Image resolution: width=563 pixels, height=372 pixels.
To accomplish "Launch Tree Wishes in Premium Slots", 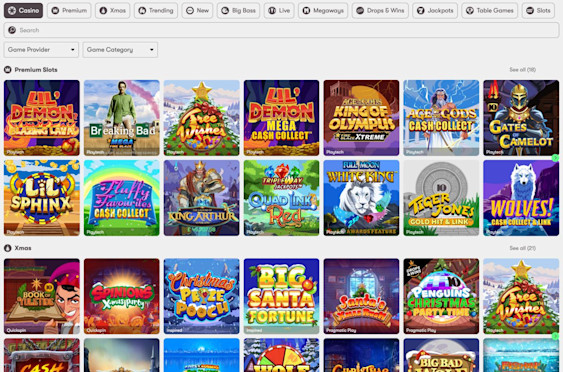I will coord(201,118).
